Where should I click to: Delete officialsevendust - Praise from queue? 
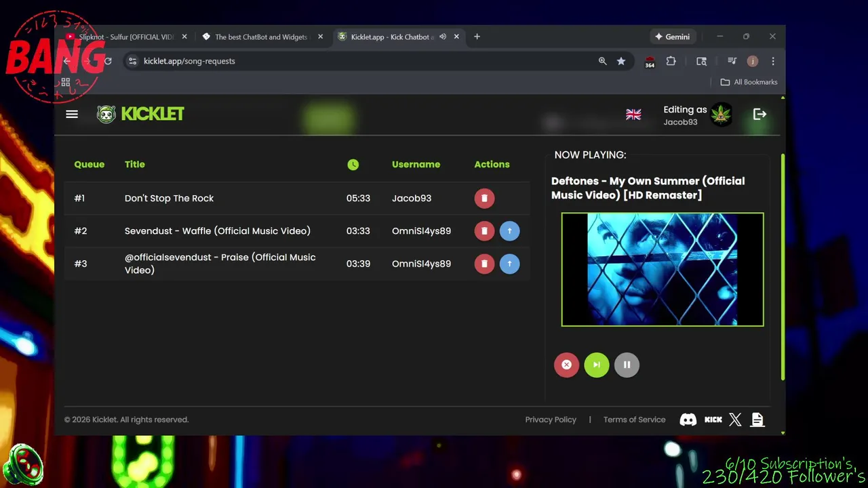(484, 264)
